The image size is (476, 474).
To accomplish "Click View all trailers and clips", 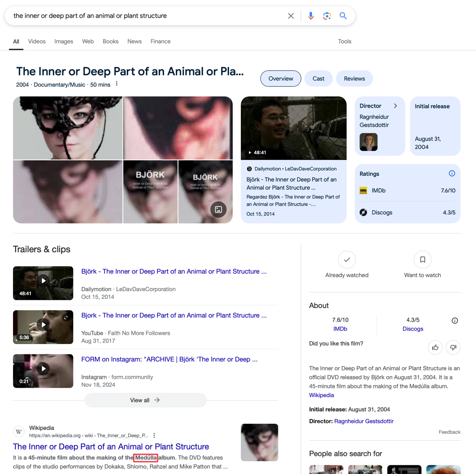I will pos(145,400).
